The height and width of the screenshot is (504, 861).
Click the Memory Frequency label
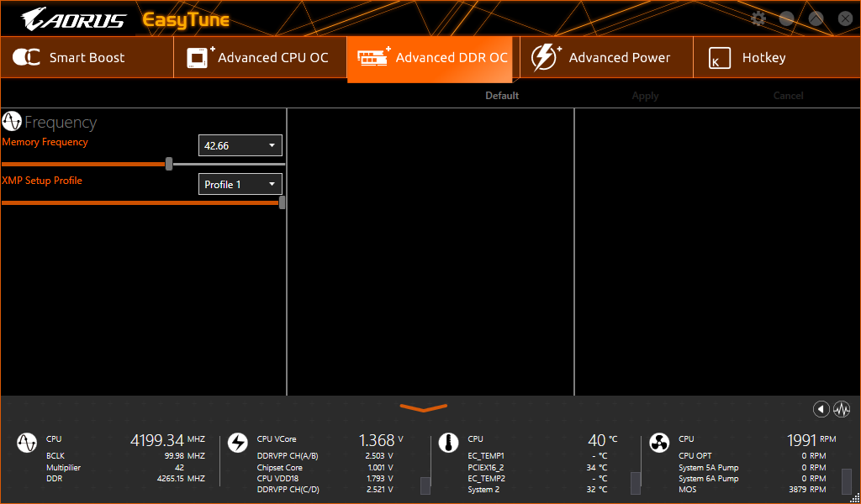pyautogui.click(x=45, y=142)
